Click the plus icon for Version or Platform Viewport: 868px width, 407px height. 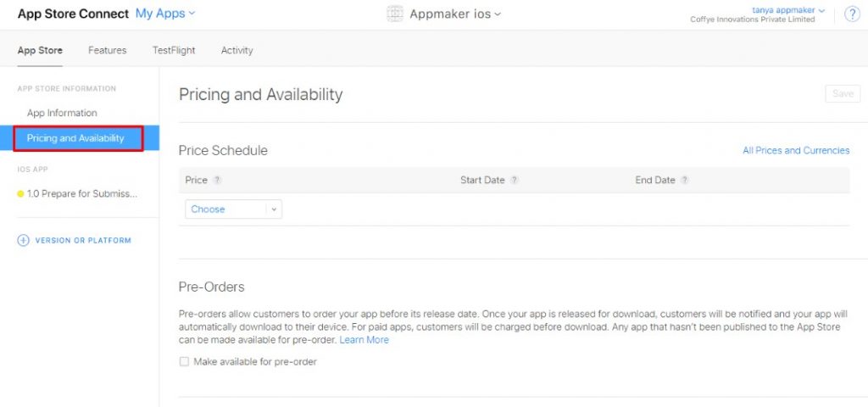[x=23, y=240]
